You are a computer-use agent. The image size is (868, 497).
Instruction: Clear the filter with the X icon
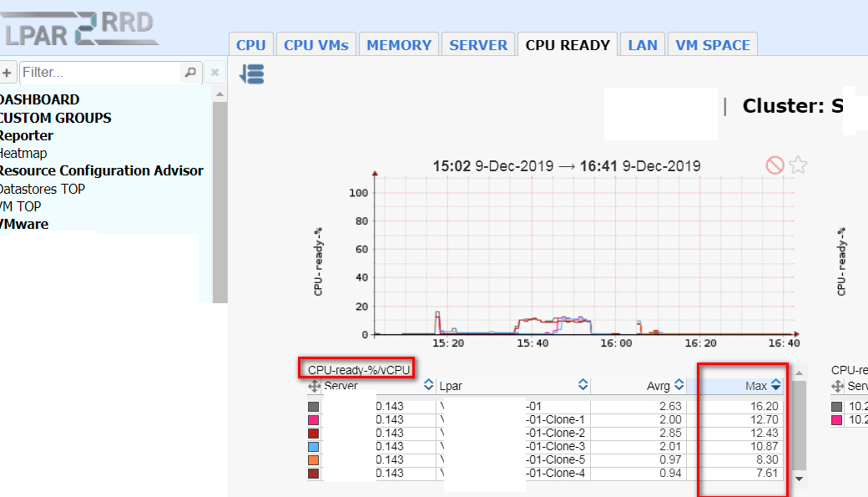click(214, 73)
